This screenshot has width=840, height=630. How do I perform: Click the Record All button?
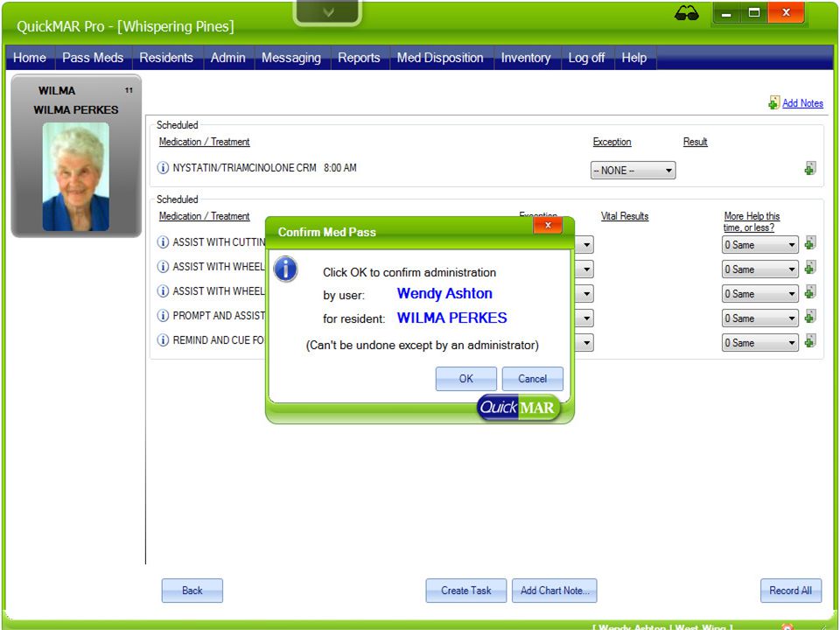(x=791, y=591)
